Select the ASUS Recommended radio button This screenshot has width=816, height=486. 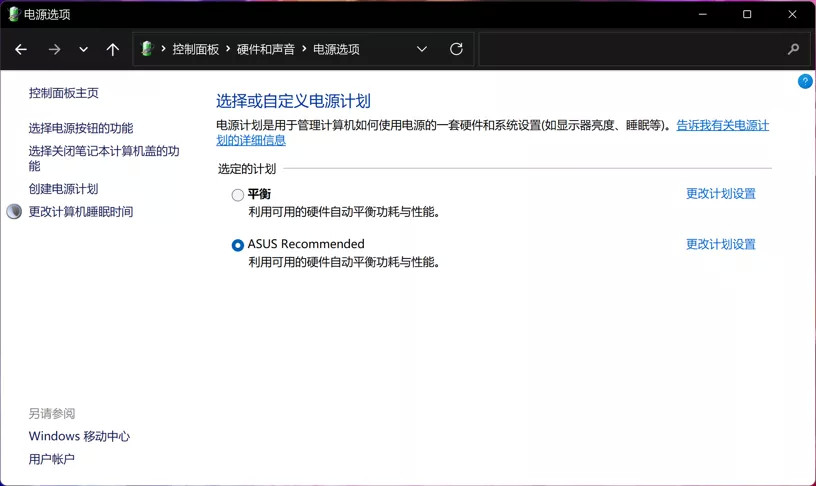click(237, 245)
